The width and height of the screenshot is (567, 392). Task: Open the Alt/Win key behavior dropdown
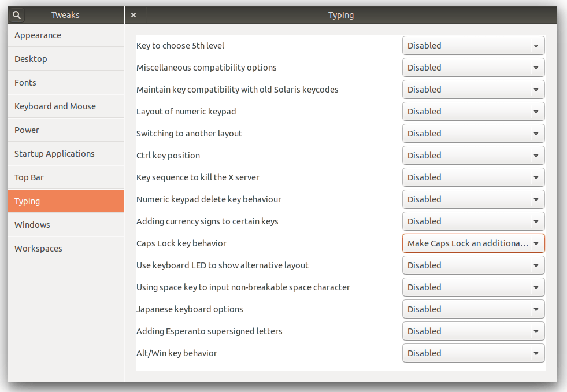473,353
